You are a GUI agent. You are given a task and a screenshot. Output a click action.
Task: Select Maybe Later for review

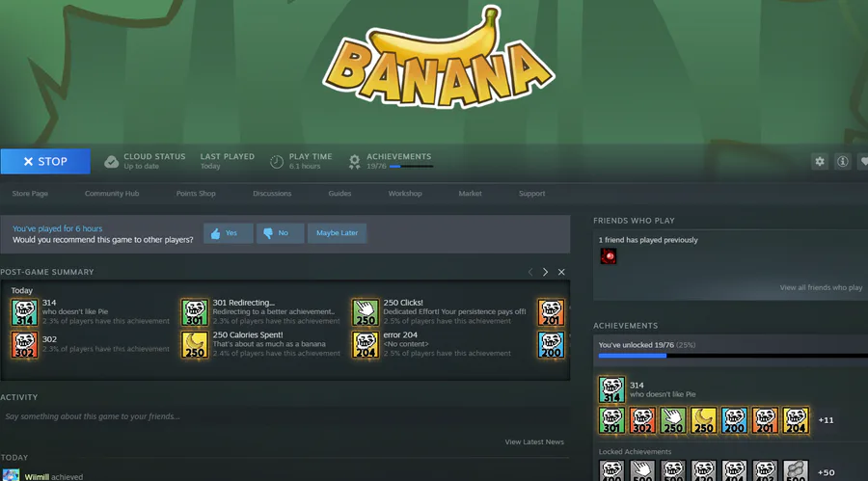338,233
